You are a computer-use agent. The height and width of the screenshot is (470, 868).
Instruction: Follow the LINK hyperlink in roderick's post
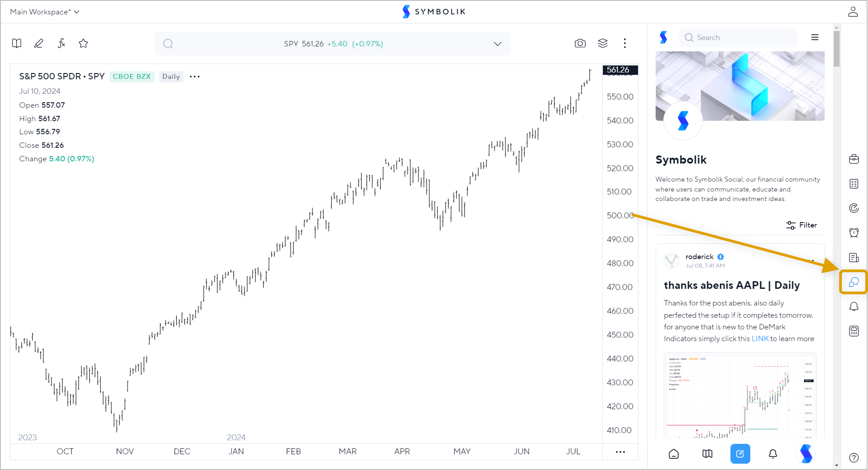point(760,338)
